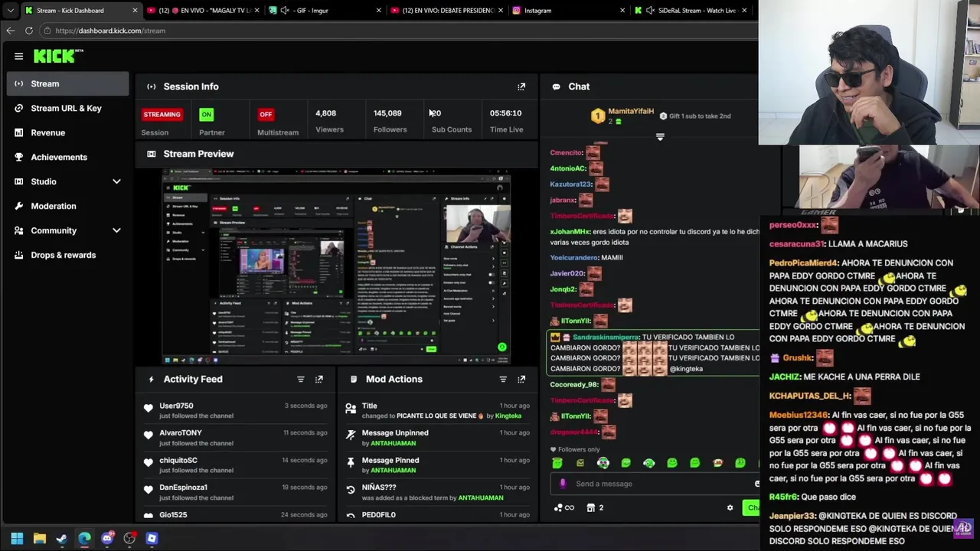Open Steam from the taskbar

click(62, 539)
